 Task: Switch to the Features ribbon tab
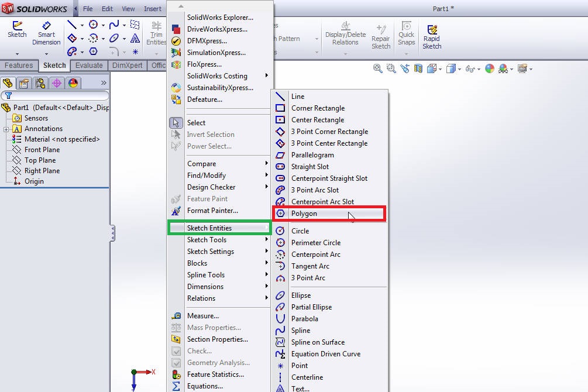tap(19, 66)
